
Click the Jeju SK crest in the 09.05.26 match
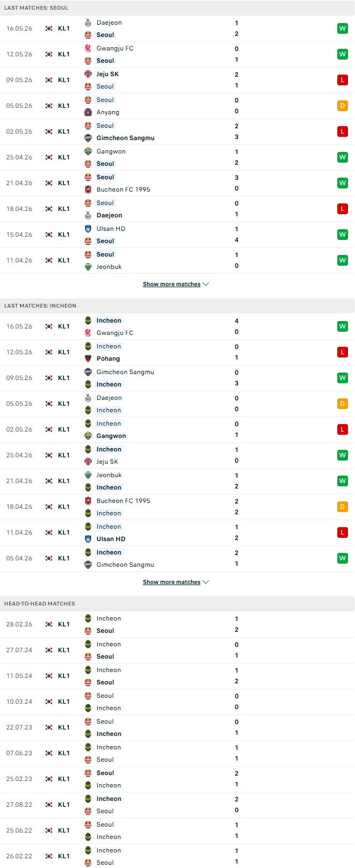point(88,74)
